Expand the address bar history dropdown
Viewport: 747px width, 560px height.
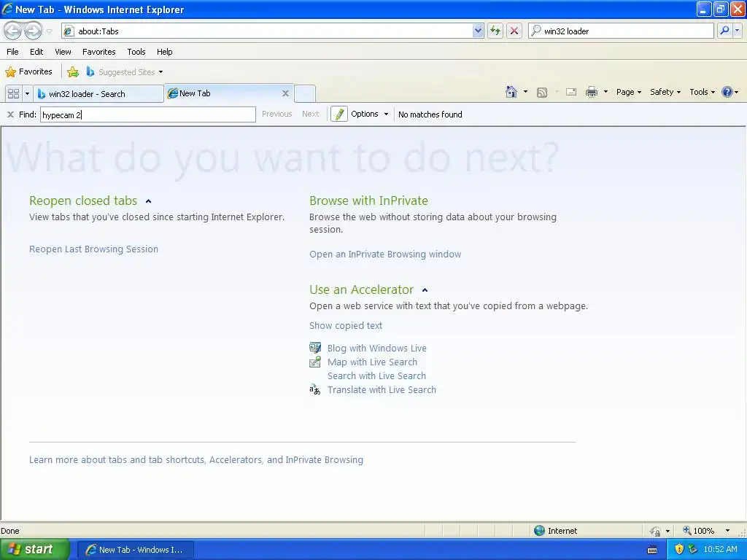coord(478,31)
